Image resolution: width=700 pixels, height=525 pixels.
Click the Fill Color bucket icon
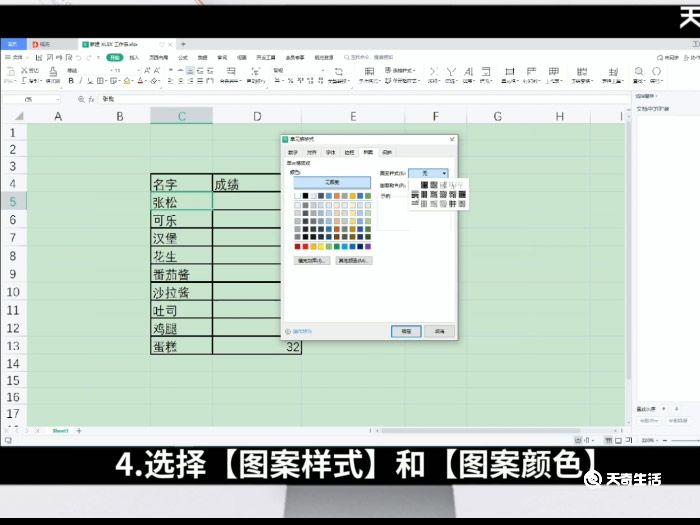127,81
